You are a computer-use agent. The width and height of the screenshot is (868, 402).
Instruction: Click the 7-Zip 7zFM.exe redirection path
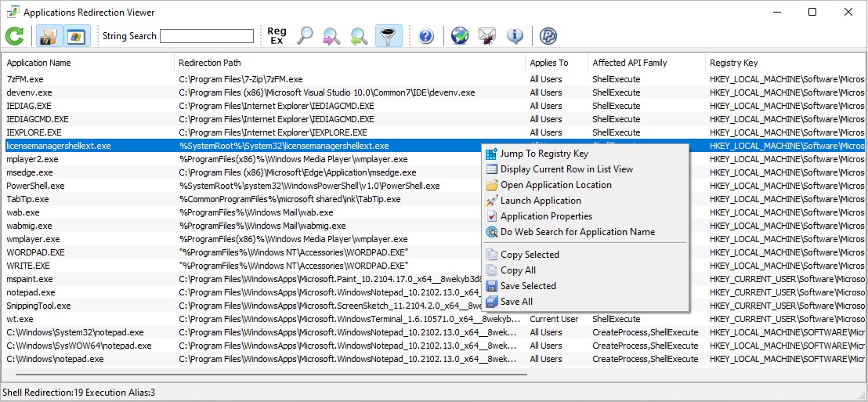241,79
